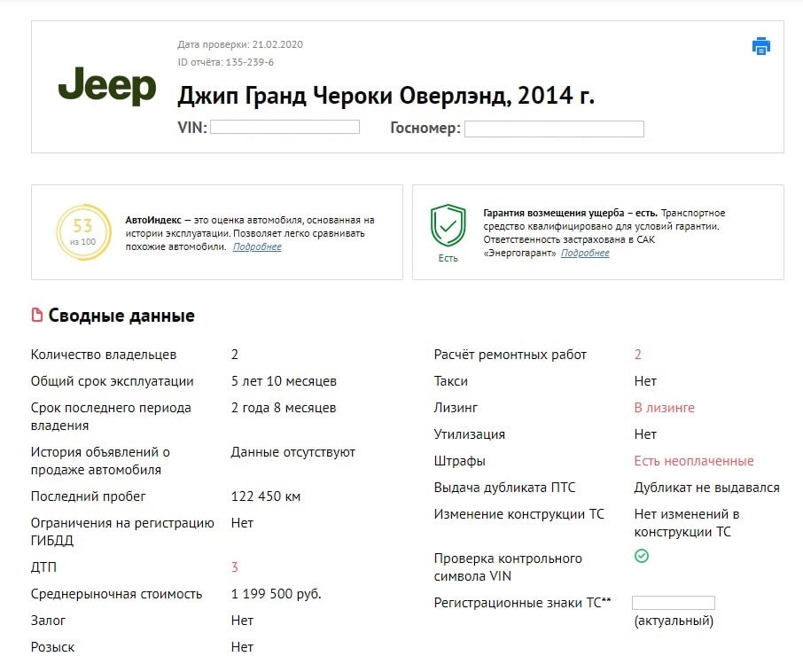Click the Проверка контрольного символа VIN label
803x672 pixels.
point(508,567)
